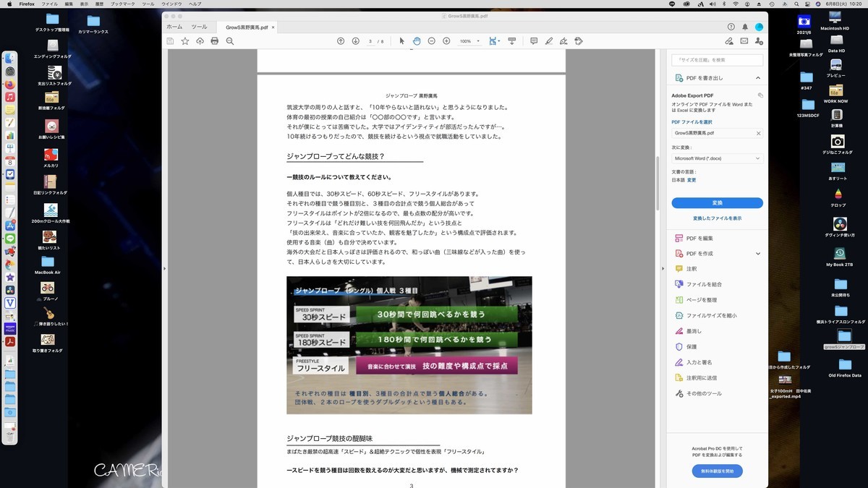Click the email envelope icon

click(x=744, y=41)
